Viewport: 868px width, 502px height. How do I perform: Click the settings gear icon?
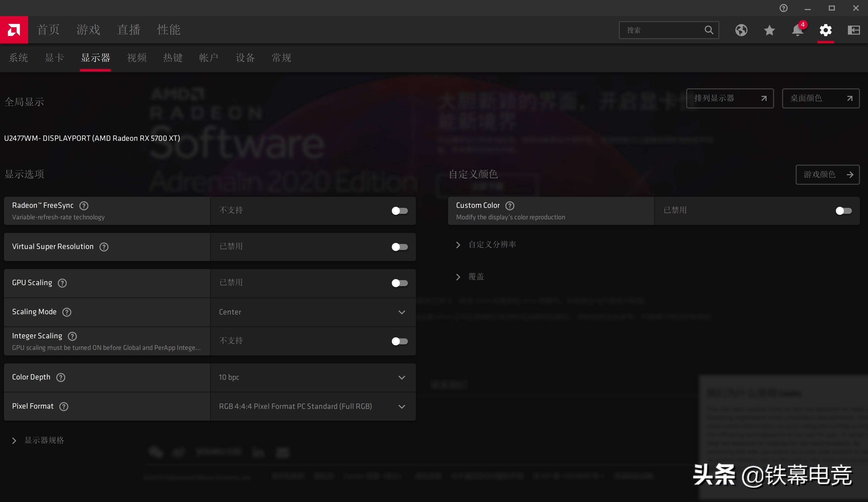click(x=826, y=30)
